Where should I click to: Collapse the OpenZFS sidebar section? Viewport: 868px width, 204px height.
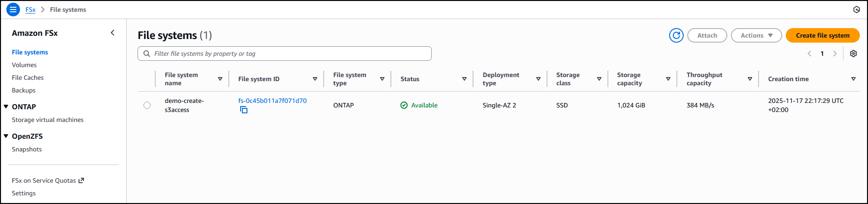pyautogui.click(x=6, y=136)
